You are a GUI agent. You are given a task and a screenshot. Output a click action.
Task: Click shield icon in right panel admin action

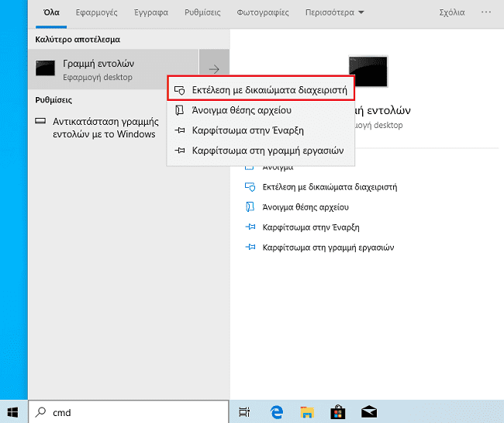[250, 187]
